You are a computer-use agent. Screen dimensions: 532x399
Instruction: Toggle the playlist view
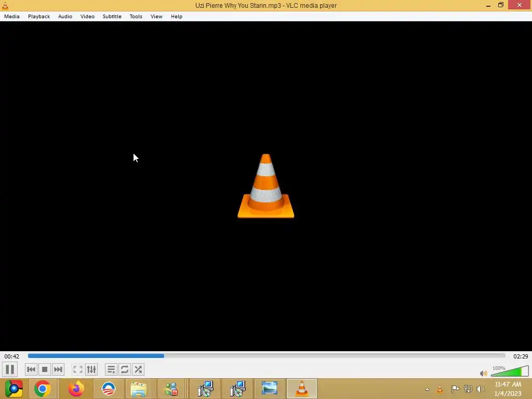click(x=111, y=369)
